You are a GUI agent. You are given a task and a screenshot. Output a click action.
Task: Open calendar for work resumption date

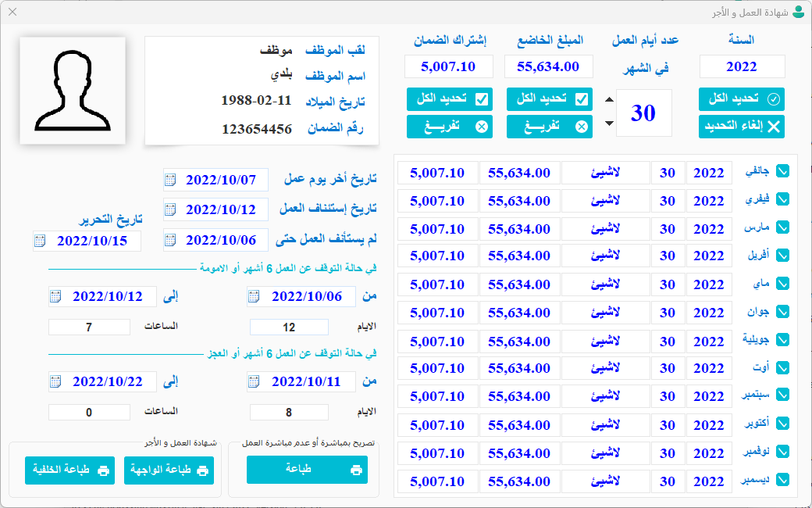pyautogui.click(x=170, y=210)
